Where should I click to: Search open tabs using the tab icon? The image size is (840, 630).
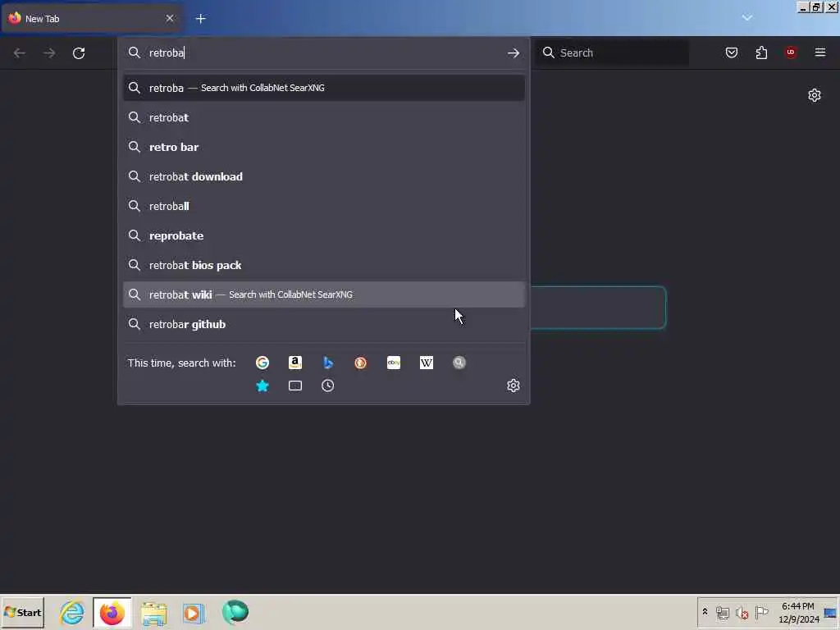[295, 386]
